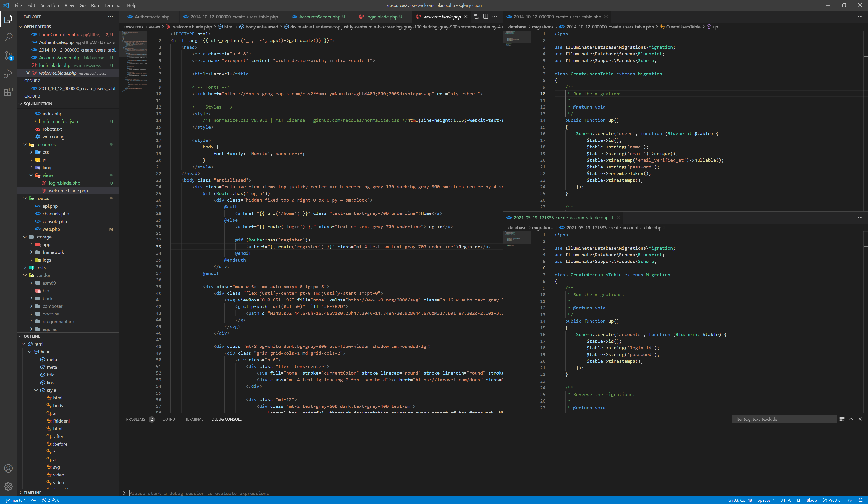
Task: Collapse the resources folder
Action: pos(25,144)
